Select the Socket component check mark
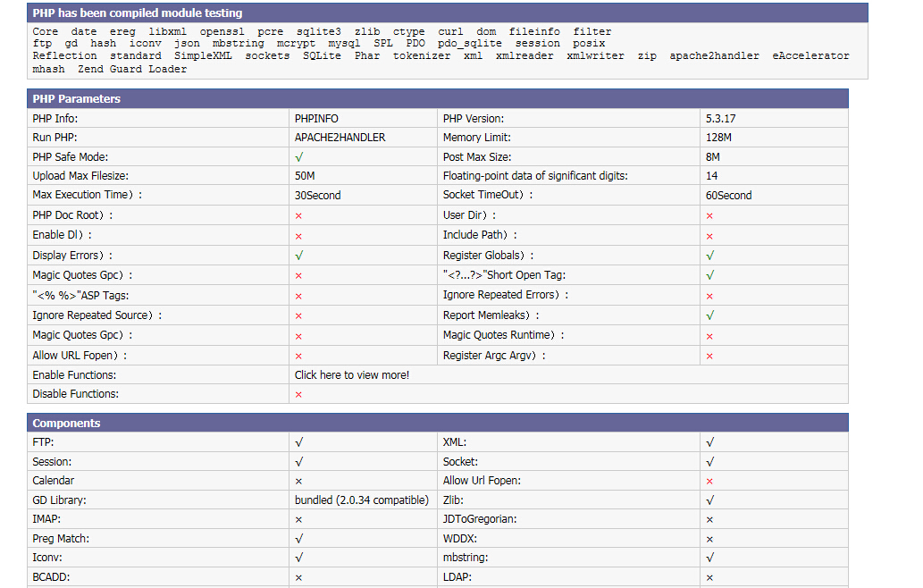The height and width of the screenshot is (588, 923). (x=709, y=462)
